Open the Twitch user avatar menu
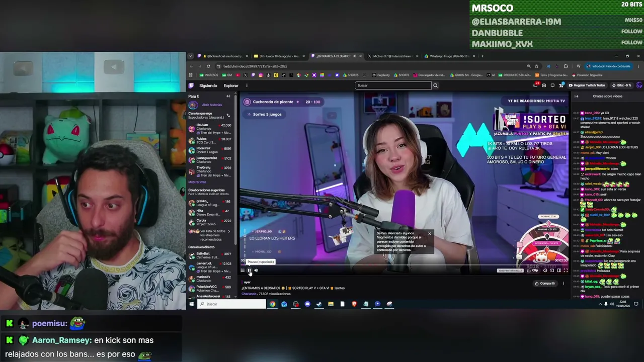This screenshot has height=362, width=644. coord(639,85)
